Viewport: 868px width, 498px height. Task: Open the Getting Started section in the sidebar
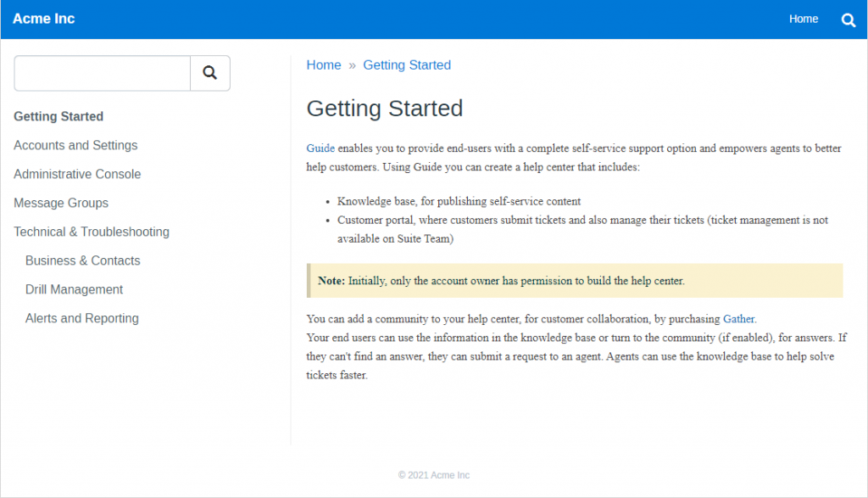coord(58,116)
